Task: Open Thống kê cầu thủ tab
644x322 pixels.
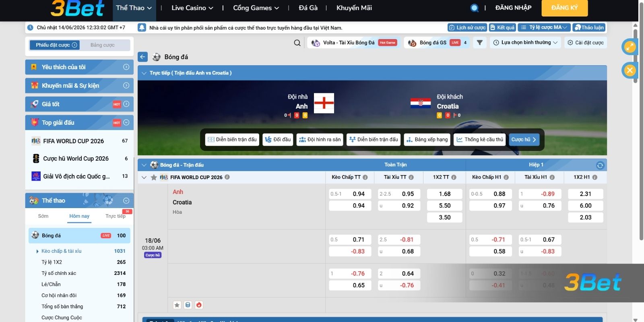Action: click(480, 139)
